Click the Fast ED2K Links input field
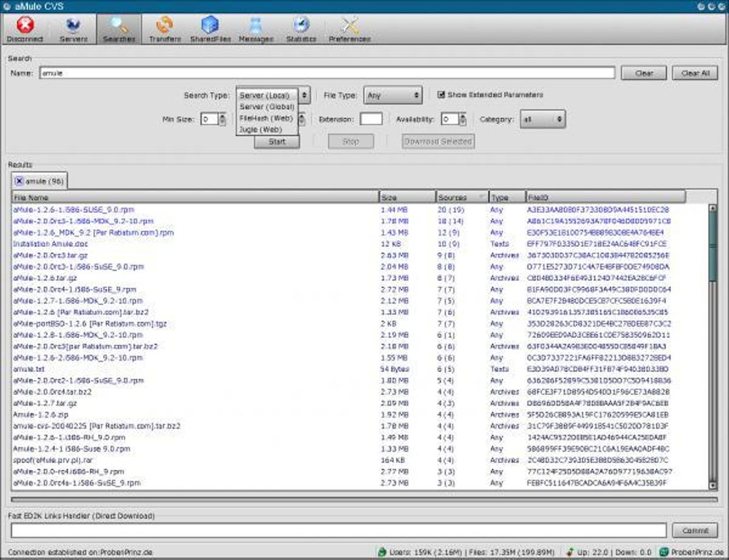729x560 pixels. click(x=339, y=530)
